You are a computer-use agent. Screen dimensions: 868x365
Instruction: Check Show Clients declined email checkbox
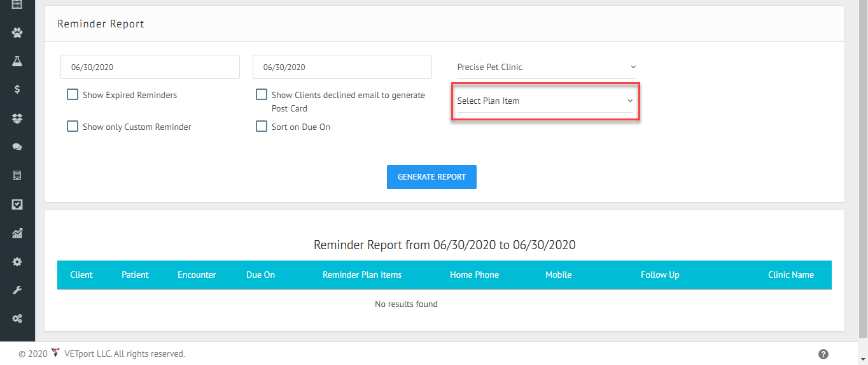click(x=262, y=94)
